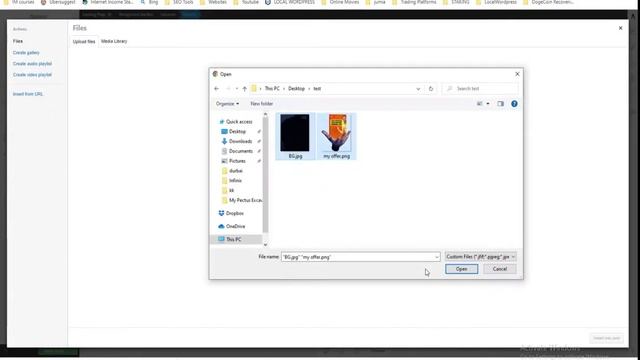This screenshot has height=360, width=640.
Task: Open the Create audio playlist link
Action: point(32,64)
